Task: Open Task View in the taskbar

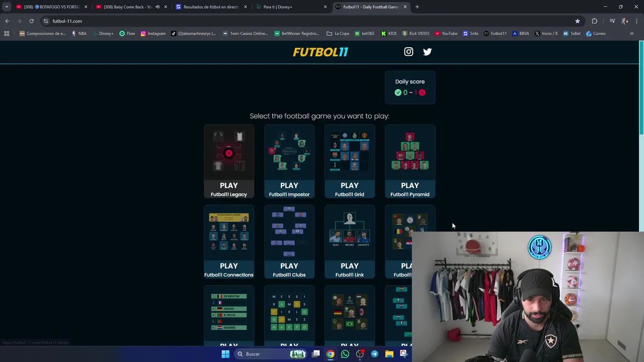Action: coord(316,354)
